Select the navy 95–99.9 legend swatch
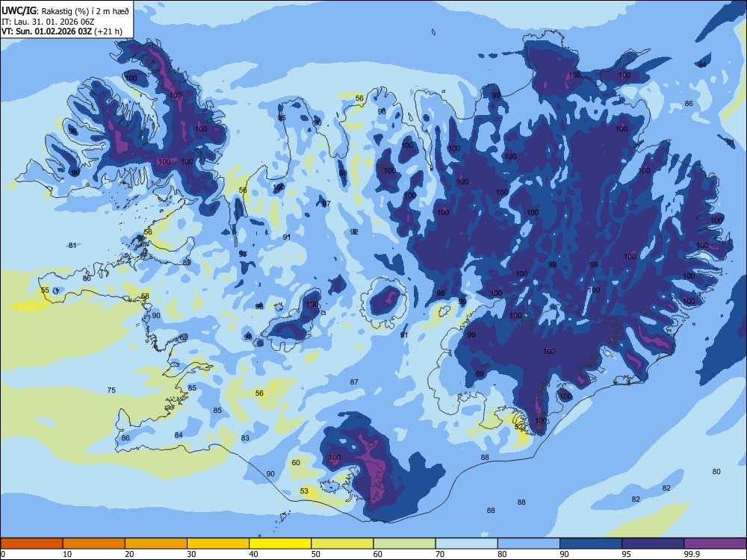Image resolution: width=747 pixels, height=560 pixels. click(653, 544)
